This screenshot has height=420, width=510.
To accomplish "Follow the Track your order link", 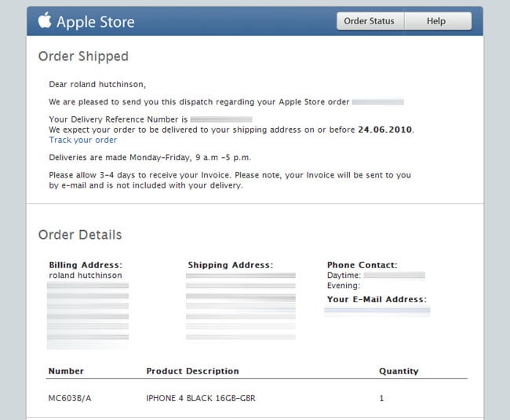I will [x=83, y=140].
